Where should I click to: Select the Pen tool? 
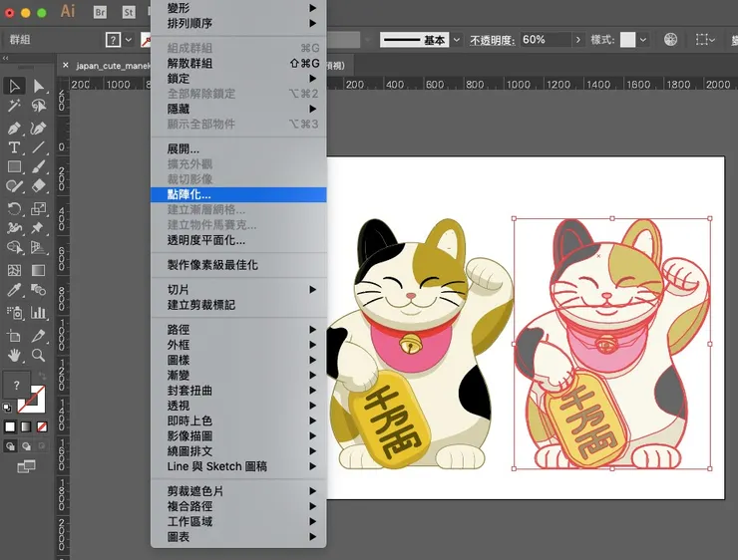14,128
